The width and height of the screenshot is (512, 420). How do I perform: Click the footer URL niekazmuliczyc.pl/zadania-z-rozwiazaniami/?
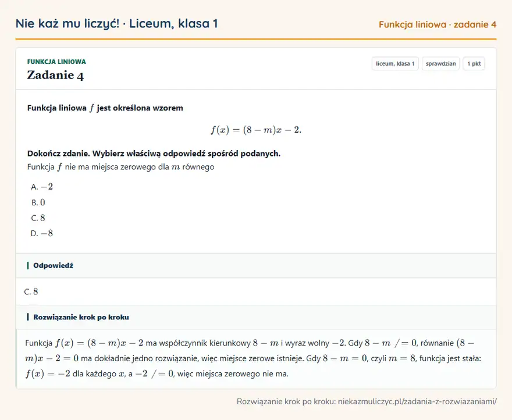[417, 401]
